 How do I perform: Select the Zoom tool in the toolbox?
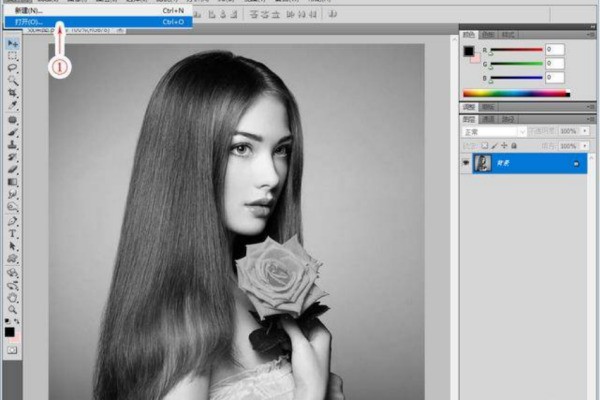tap(13, 308)
